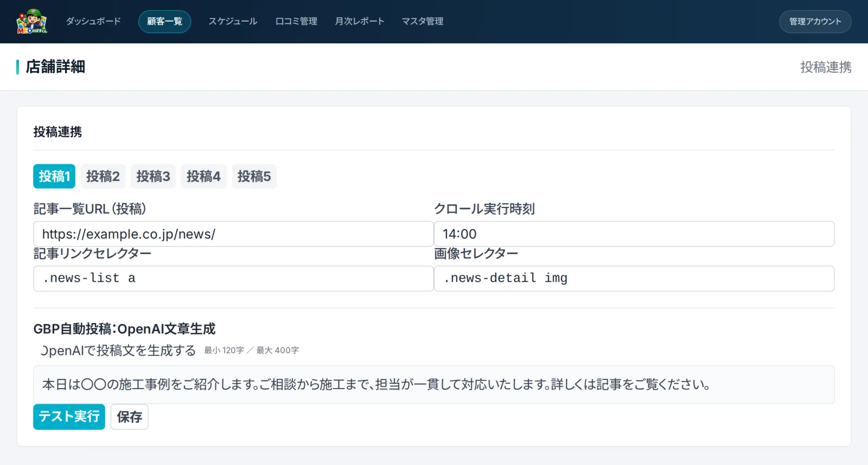Screen dimensions: 868x465
Task: Click the GBP自動投稿:OpenAI文章生成 section heading
Action: [x=124, y=329]
